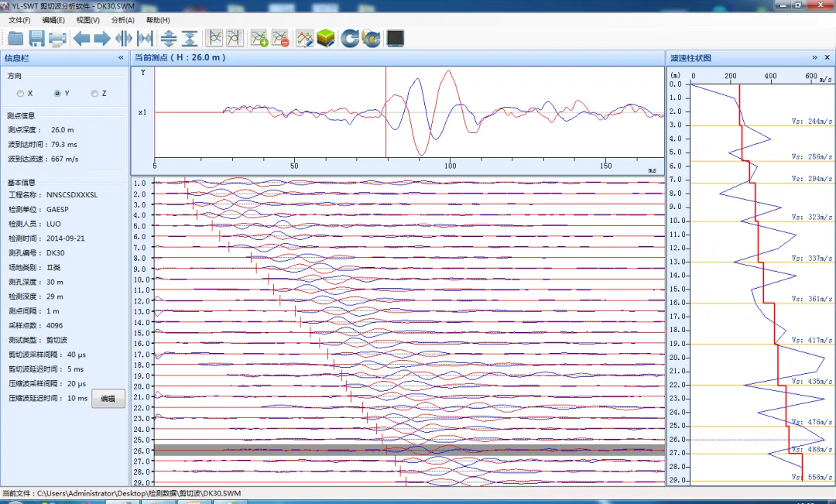This screenshot has height=504, width=836.
Task: Click the save floppy disk icon
Action: pos(36,38)
